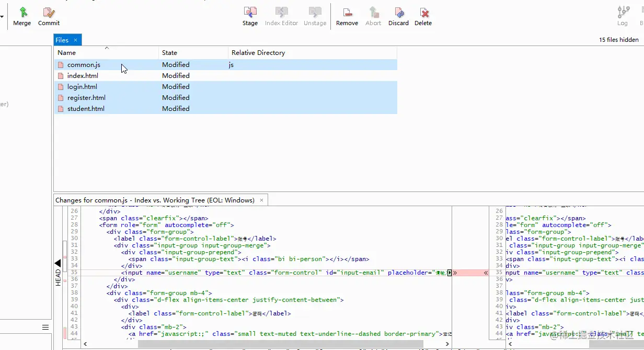
Task: Open the Log view
Action: tap(623, 16)
